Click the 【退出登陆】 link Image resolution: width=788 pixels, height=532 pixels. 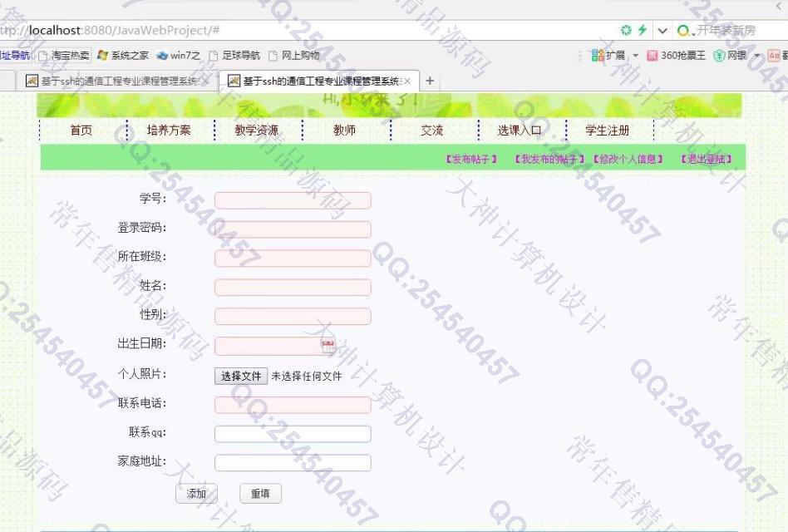pos(706,160)
